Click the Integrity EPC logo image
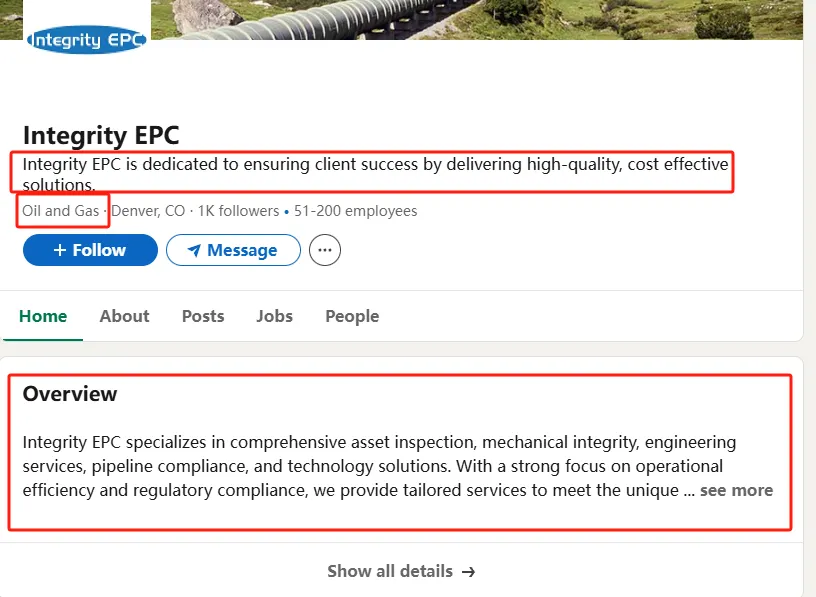Screen dimensions: 816x597 click(x=87, y=39)
